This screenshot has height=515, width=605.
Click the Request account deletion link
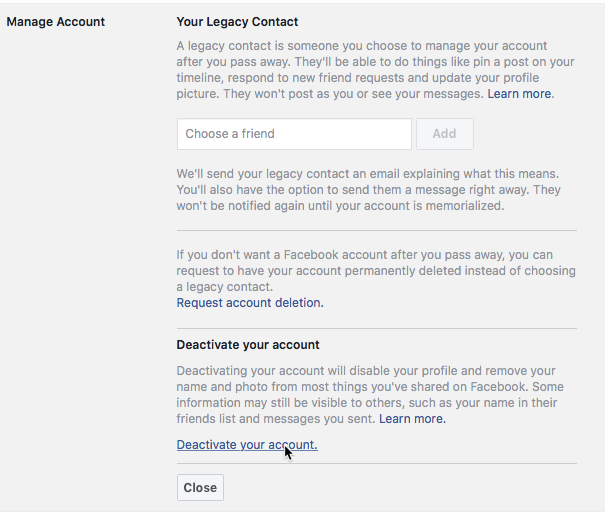tap(250, 303)
